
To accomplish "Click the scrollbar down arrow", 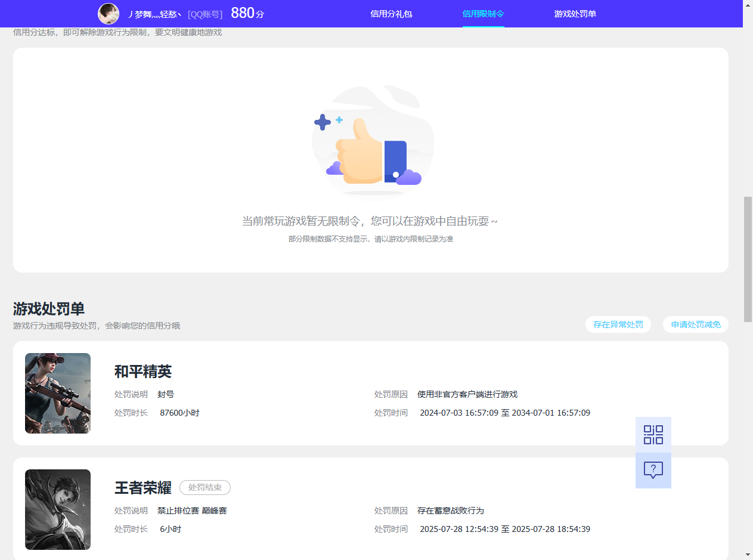I will pyautogui.click(x=748, y=555).
